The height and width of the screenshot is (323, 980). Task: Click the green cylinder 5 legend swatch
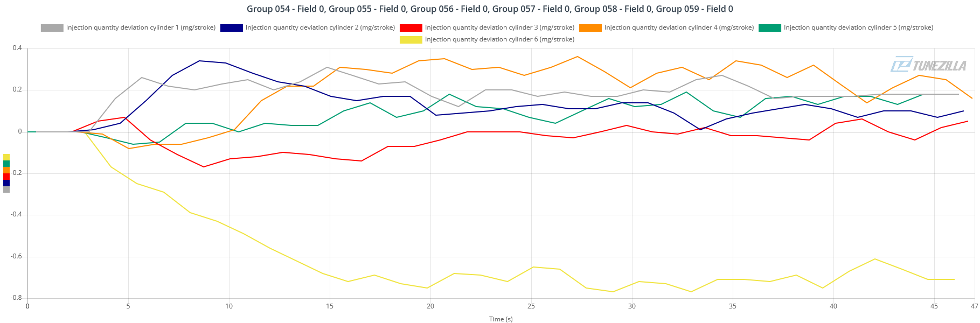[769, 28]
